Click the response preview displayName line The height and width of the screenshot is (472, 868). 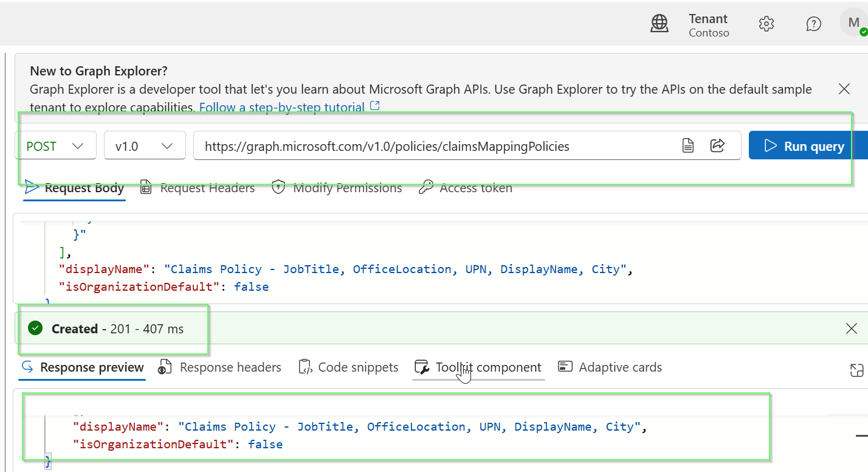click(x=360, y=427)
